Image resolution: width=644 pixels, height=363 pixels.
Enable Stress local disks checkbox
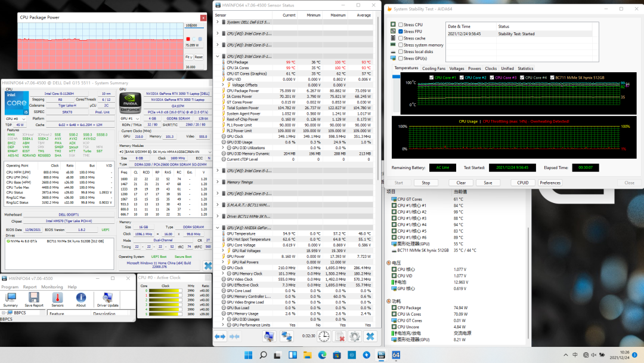tap(401, 52)
